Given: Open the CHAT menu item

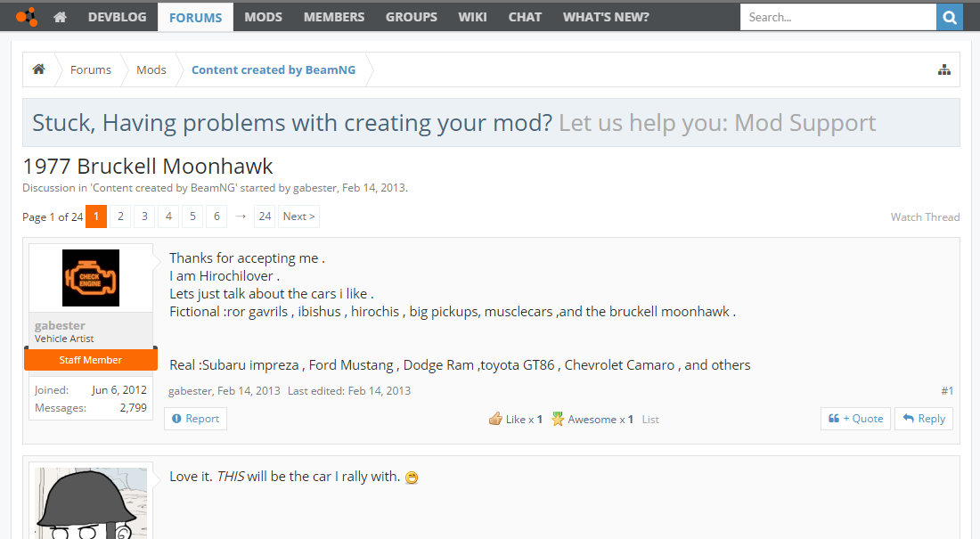Looking at the screenshot, I should click(525, 18).
